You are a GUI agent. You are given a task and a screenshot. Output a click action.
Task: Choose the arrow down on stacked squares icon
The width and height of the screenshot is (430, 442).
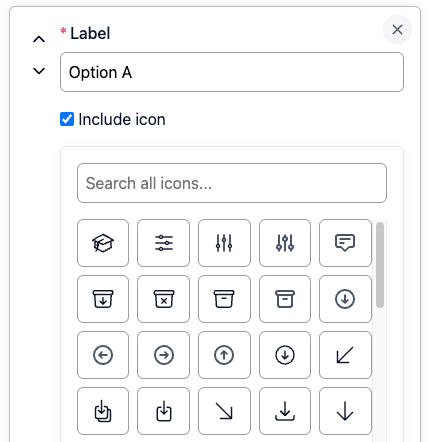point(103,411)
